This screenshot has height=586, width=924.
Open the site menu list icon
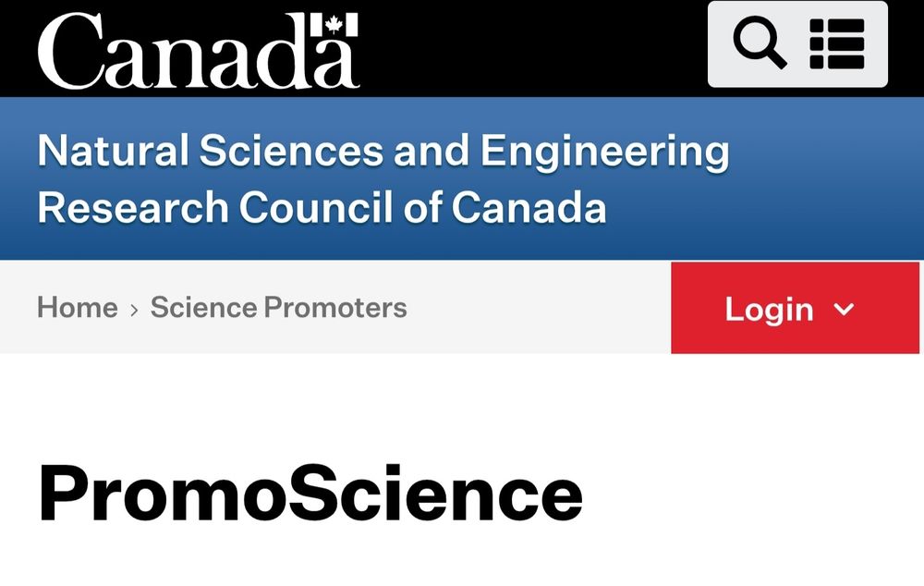(837, 44)
